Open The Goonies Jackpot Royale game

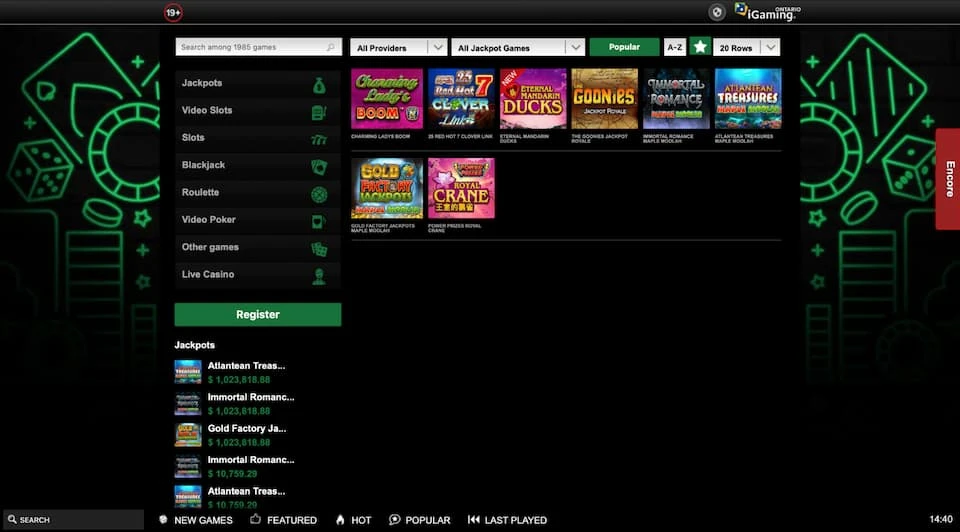pyautogui.click(x=604, y=99)
